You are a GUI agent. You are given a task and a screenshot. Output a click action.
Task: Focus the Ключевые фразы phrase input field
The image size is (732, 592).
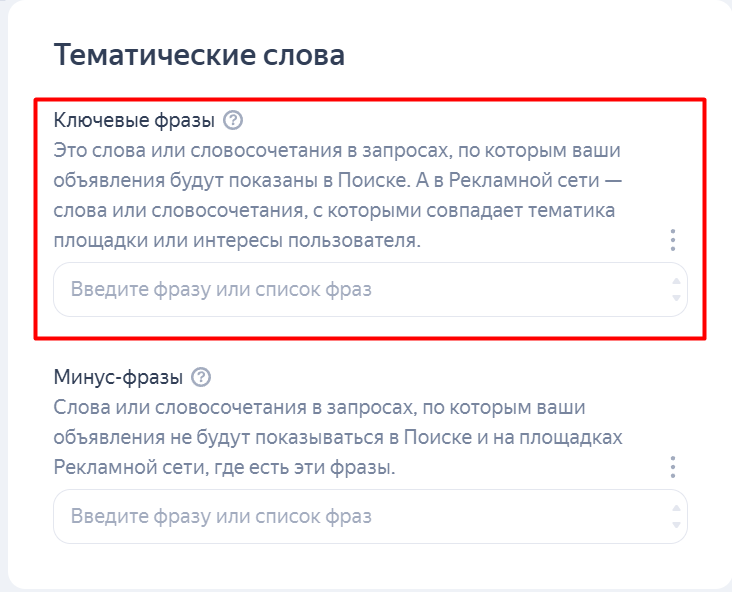pyautogui.click(x=370, y=289)
